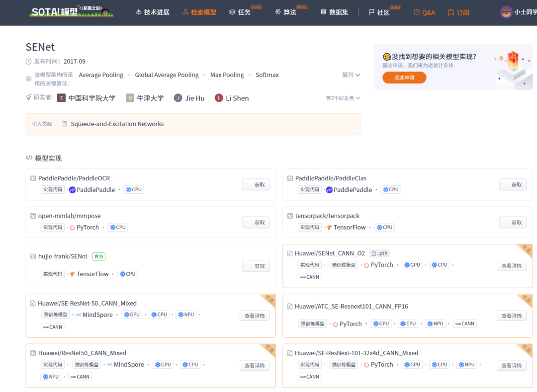The height and width of the screenshot is (392, 537).
Task: View details of Huawei/ATC_SE-Resnext101_CANN_FP16
Action: pyautogui.click(x=512, y=315)
